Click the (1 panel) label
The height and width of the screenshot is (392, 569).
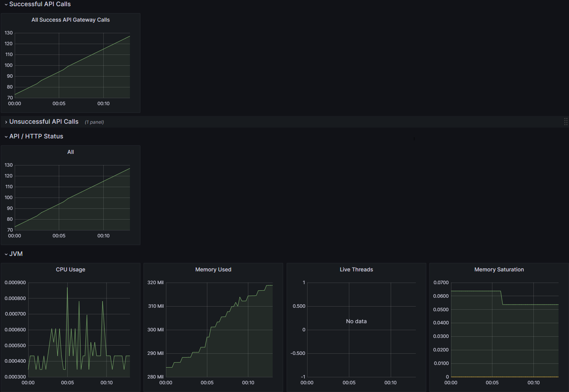(x=94, y=122)
